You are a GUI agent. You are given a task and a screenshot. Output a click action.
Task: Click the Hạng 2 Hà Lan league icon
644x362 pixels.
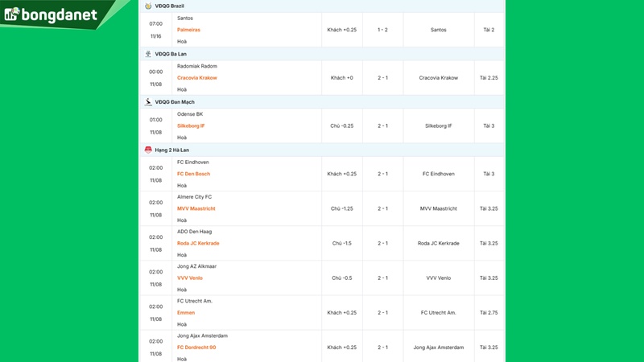148,150
